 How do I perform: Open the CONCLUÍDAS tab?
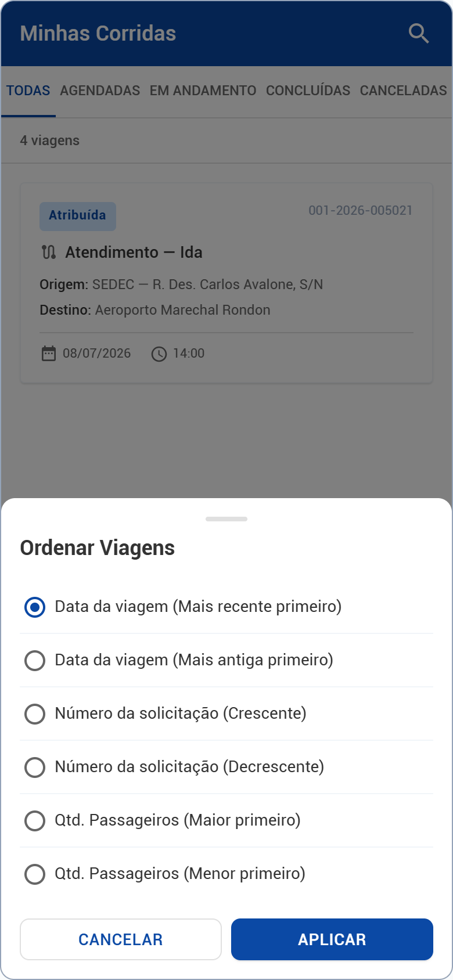click(308, 91)
